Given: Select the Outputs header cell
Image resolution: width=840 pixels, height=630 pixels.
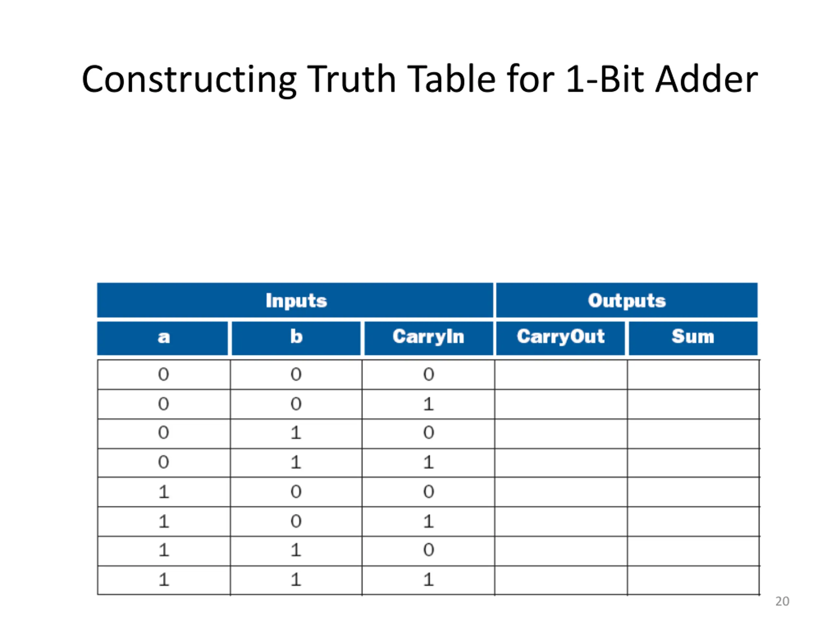Looking at the screenshot, I should (x=627, y=300).
